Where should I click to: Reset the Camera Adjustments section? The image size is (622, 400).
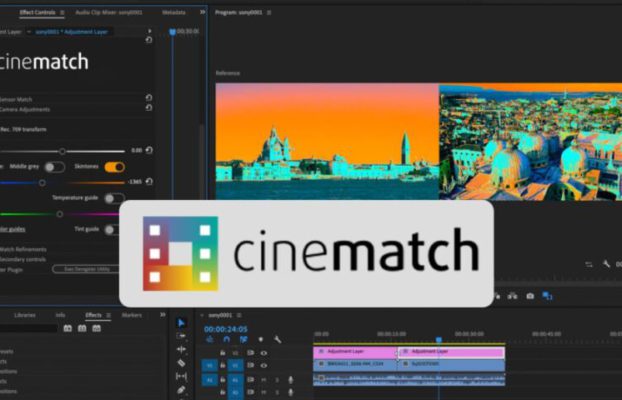point(149,108)
